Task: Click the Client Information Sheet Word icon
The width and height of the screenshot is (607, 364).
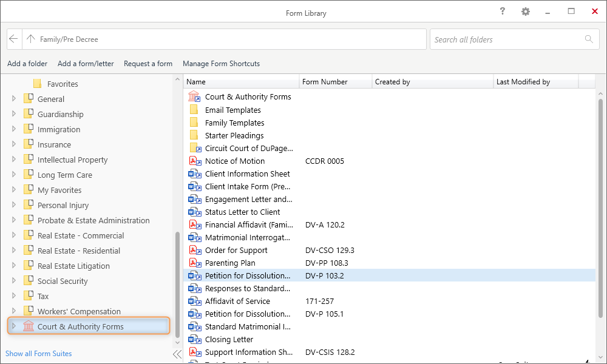Action: tap(194, 174)
